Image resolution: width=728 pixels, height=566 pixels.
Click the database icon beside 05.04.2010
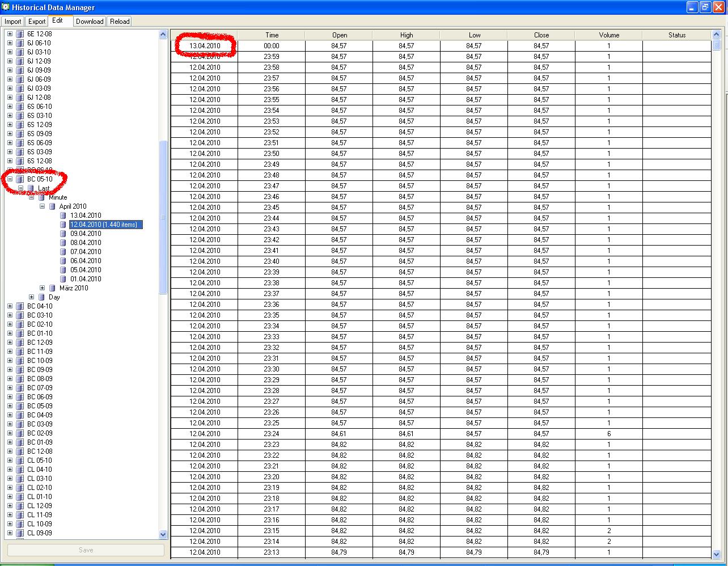64,270
